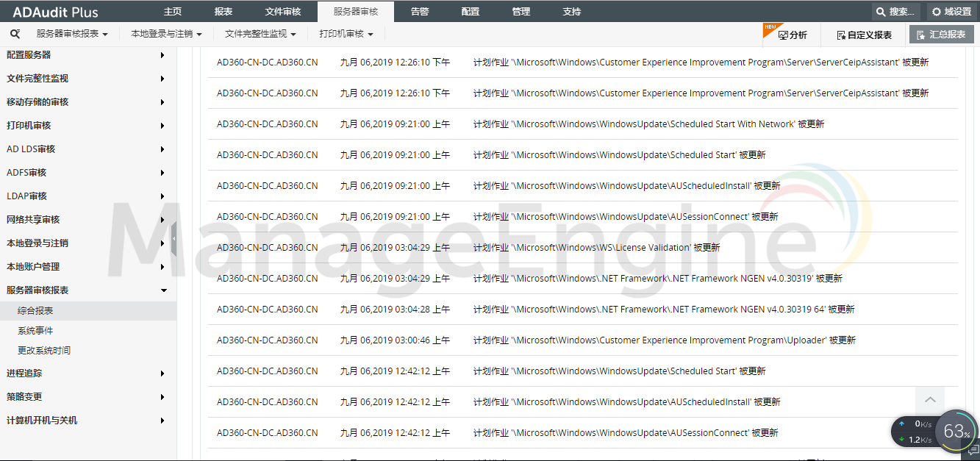The width and height of the screenshot is (980, 461).
Task: Expand ADFS审核 sidebar section
Action: coord(88,173)
